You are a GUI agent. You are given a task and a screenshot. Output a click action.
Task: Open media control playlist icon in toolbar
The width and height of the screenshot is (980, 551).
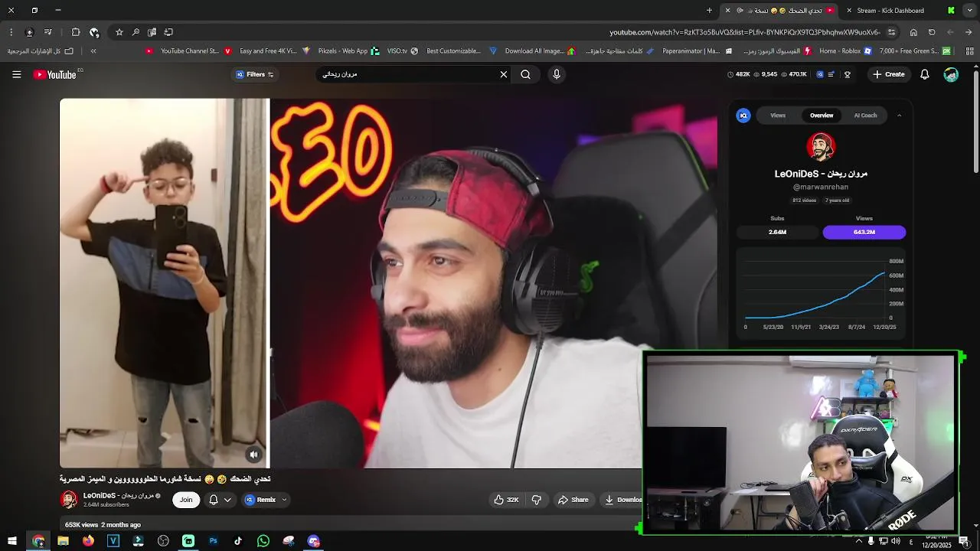click(47, 32)
